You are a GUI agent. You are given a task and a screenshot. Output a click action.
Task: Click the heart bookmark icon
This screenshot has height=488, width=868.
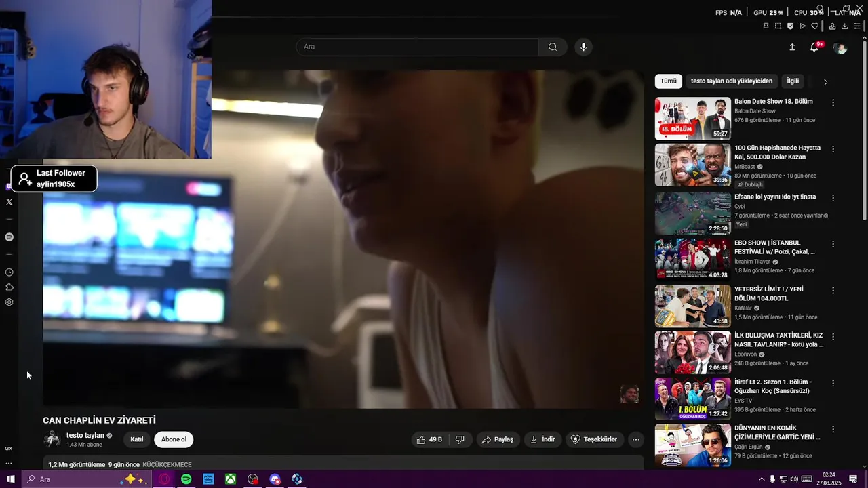[815, 26]
